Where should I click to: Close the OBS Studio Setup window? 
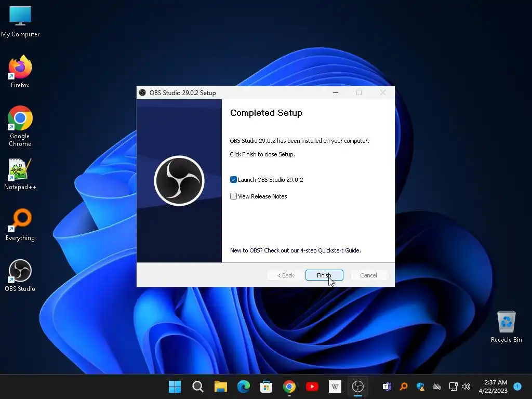(x=383, y=92)
